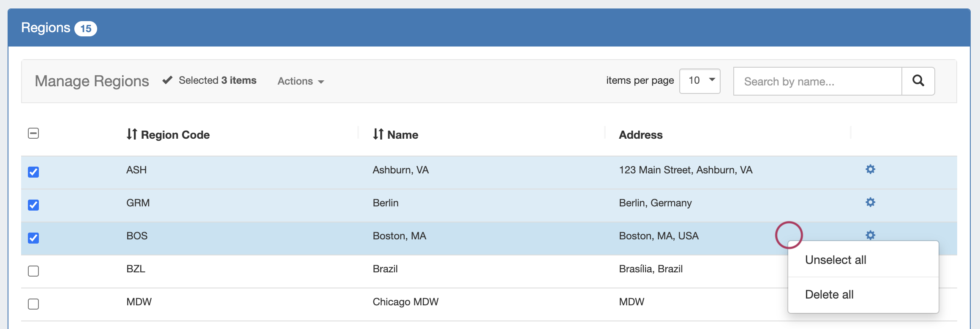Viewport: 980px width, 329px height.
Task: Uncheck the ASH region checkbox
Action: point(33,172)
